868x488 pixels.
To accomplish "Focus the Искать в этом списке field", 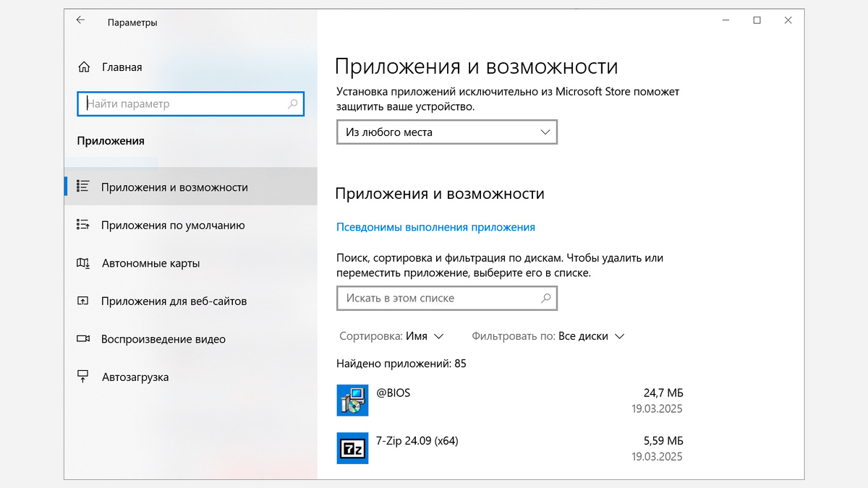I will 447,298.
